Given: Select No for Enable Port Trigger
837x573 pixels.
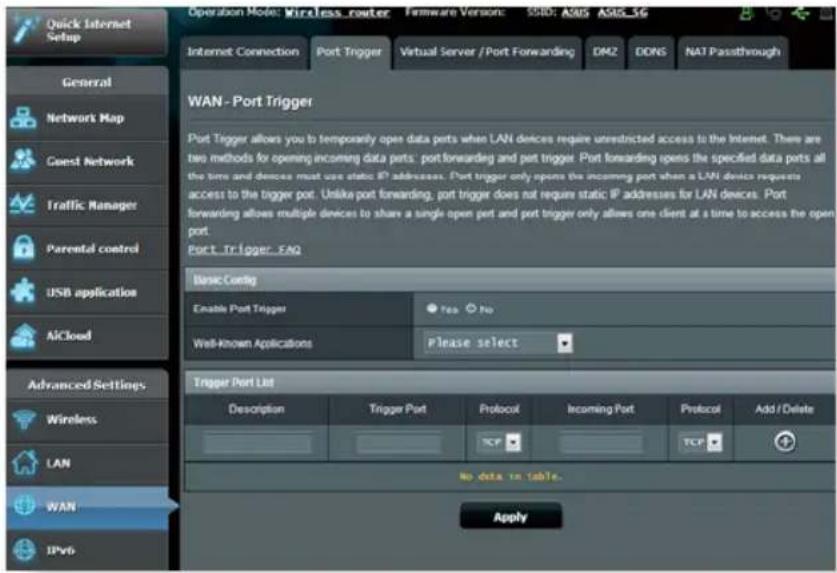Looking at the screenshot, I should point(470,308).
